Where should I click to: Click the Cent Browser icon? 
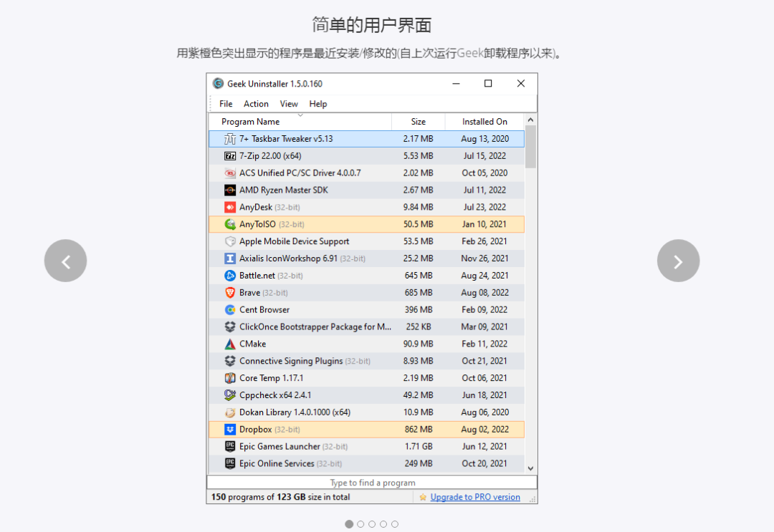tap(229, 309)
